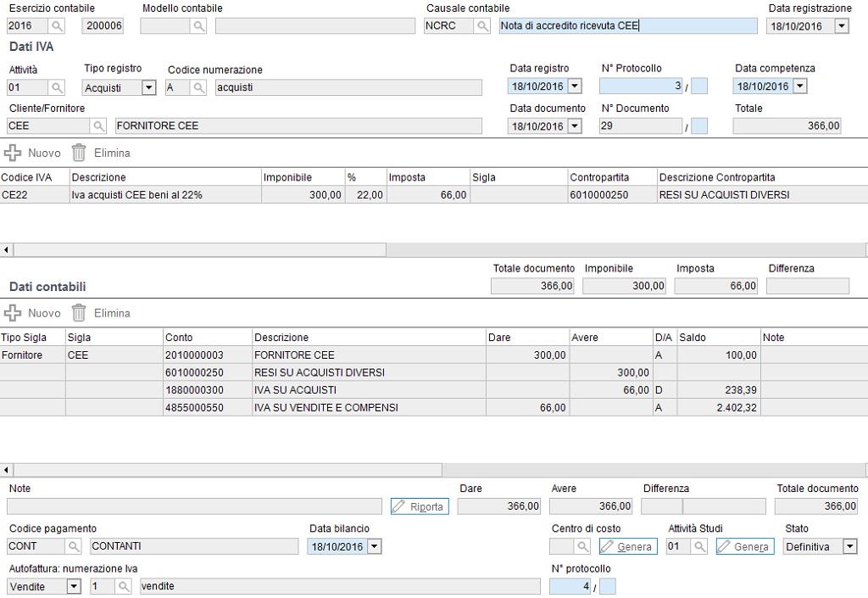Look up Attività code 01
The image size is (868, 598).
tap(57, 87)
